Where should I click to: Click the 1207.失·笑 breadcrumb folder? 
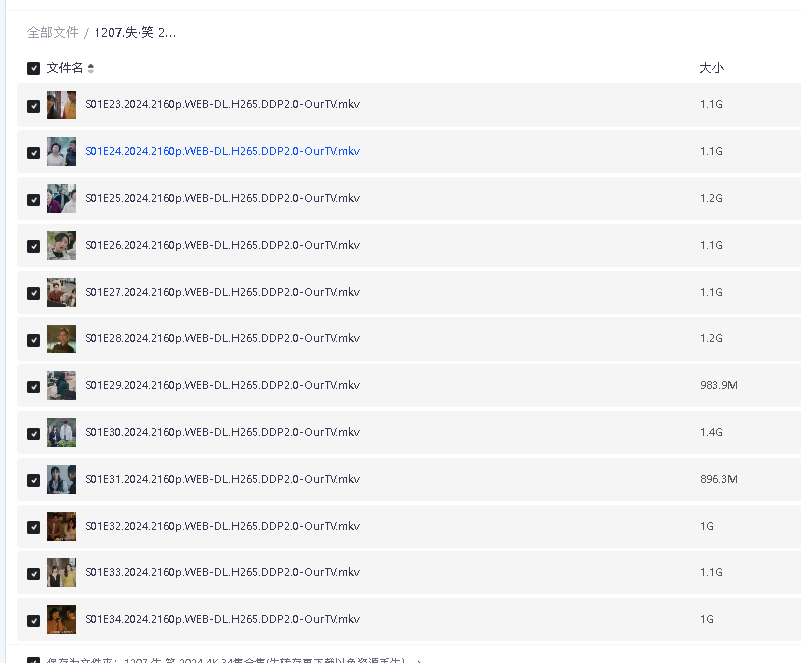click(135, 33)
